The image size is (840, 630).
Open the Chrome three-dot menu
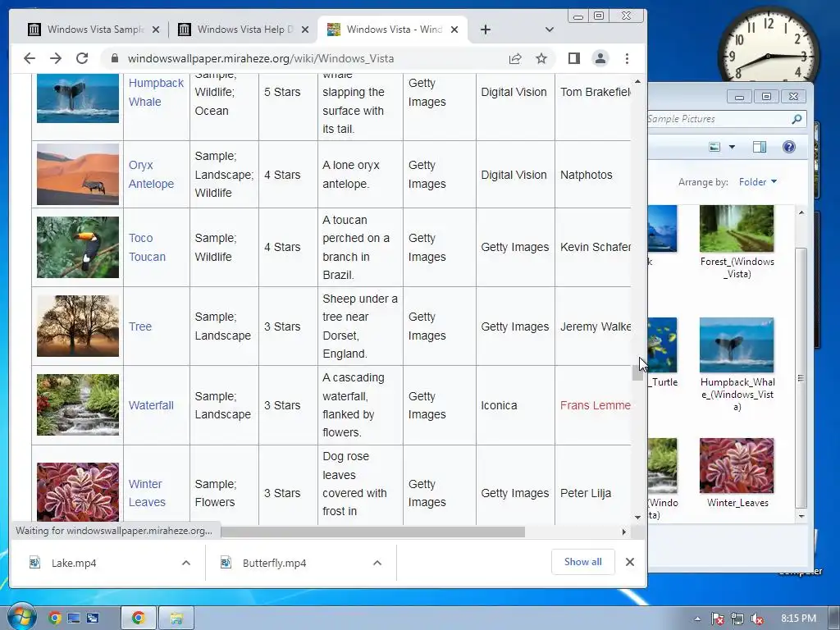[627, 58]
